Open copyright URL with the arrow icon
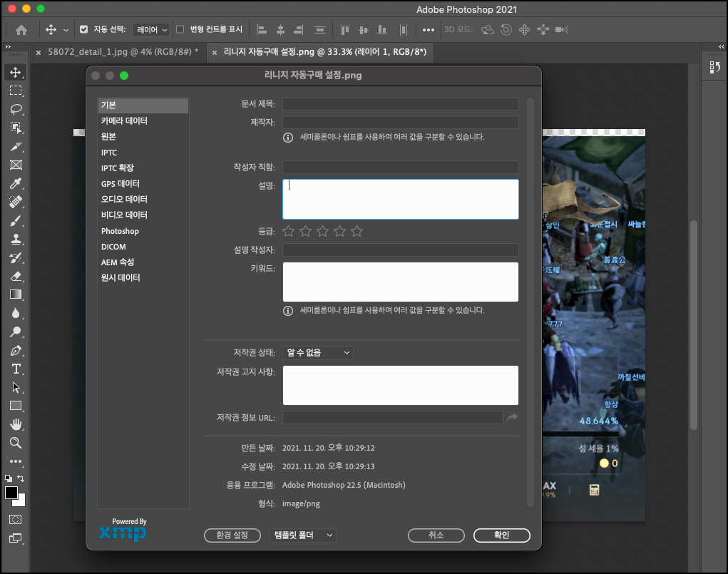The width and height of the screenshot is (728, 574). click(x=512, y=417)
